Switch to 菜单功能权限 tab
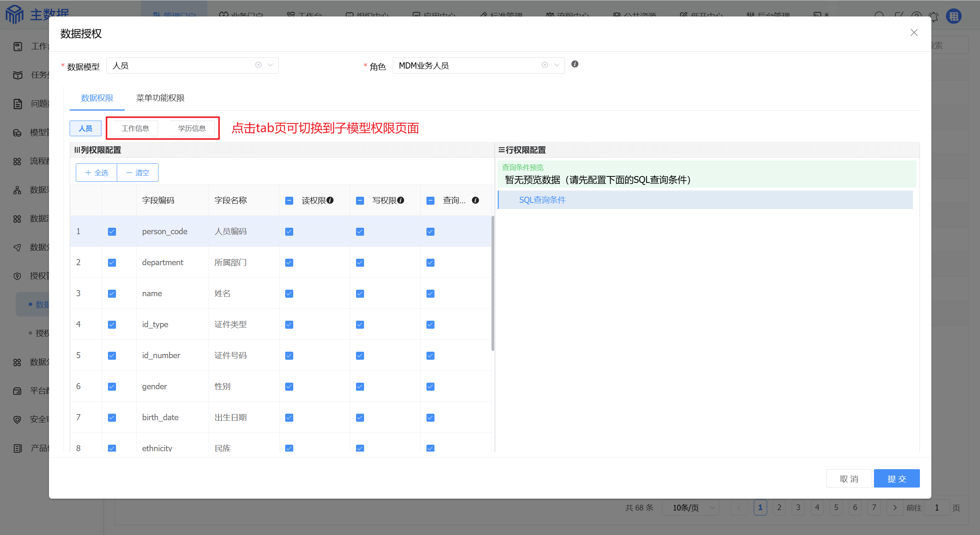 click(x=160, y=98)
